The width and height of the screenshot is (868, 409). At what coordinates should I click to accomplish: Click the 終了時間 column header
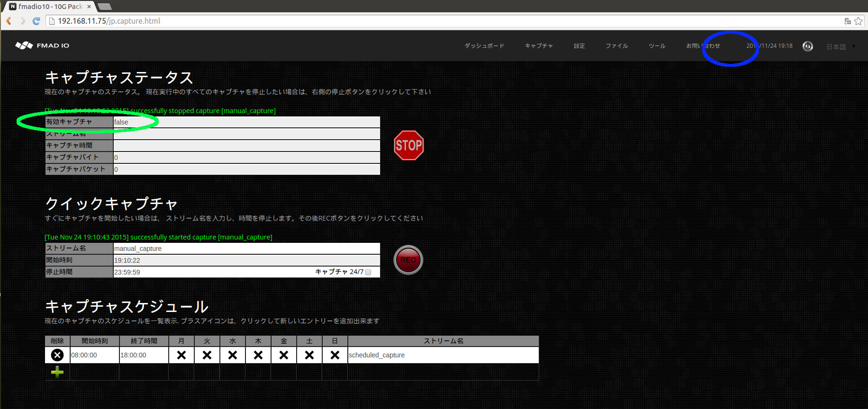click(x=144, y=341)
